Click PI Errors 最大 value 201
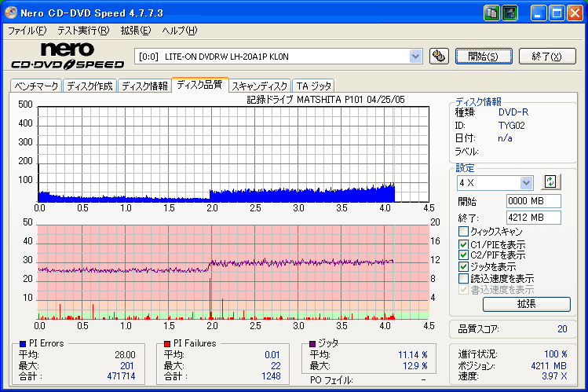Screen dimensions: 588x392 [x=127, y=366]
